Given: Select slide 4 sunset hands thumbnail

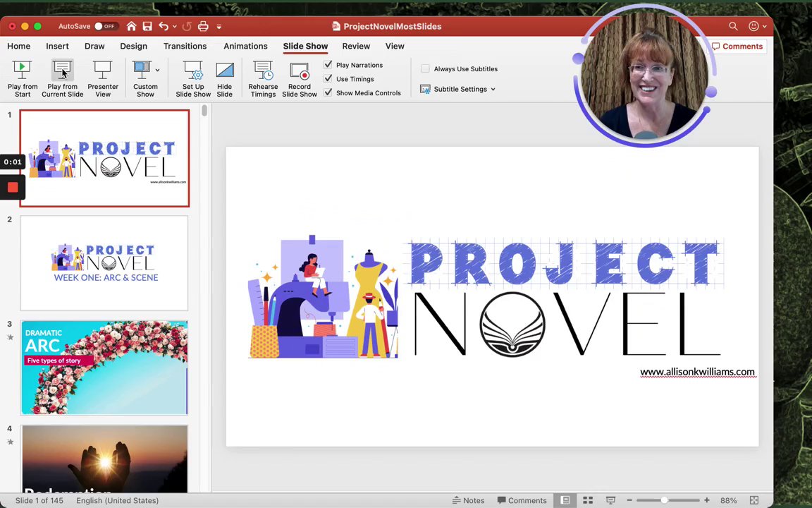Looking at the screenshot, I should pos(104,458).
